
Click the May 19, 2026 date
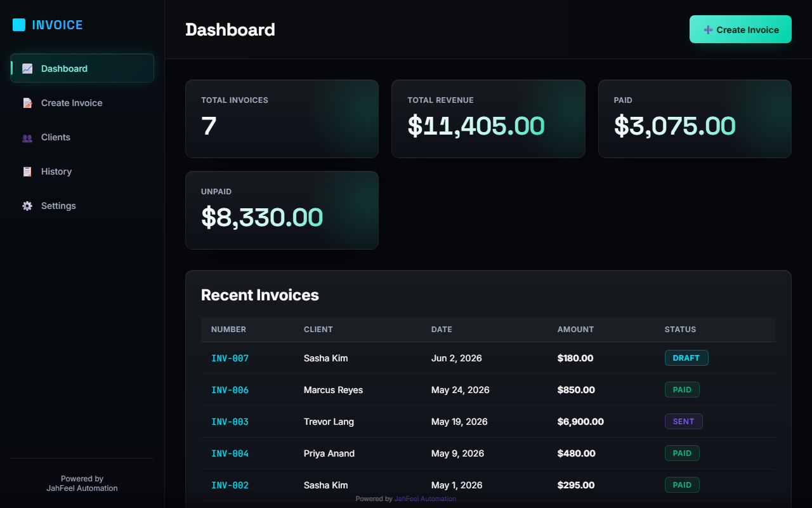point(459,422)
